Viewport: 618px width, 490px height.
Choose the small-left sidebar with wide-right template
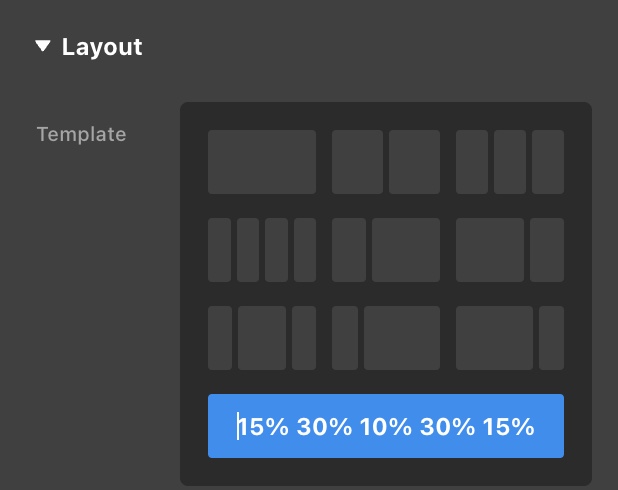pyautogui.click(x=386, y=338)
